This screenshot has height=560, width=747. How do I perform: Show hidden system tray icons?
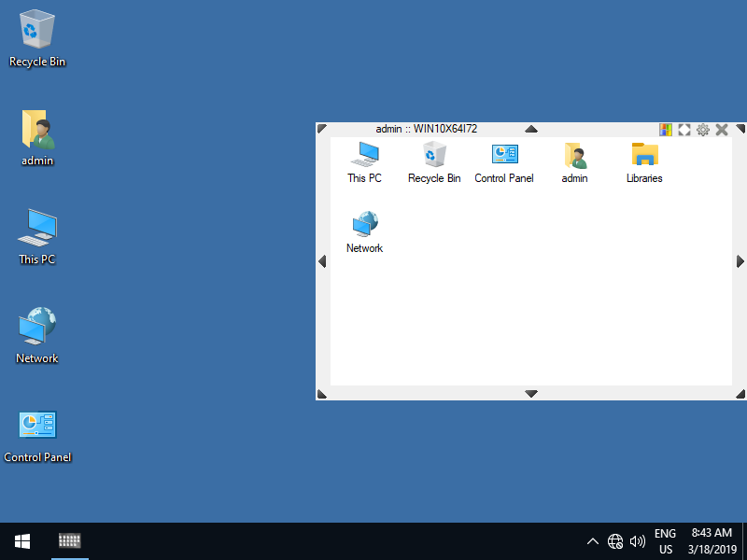point(592,541)
